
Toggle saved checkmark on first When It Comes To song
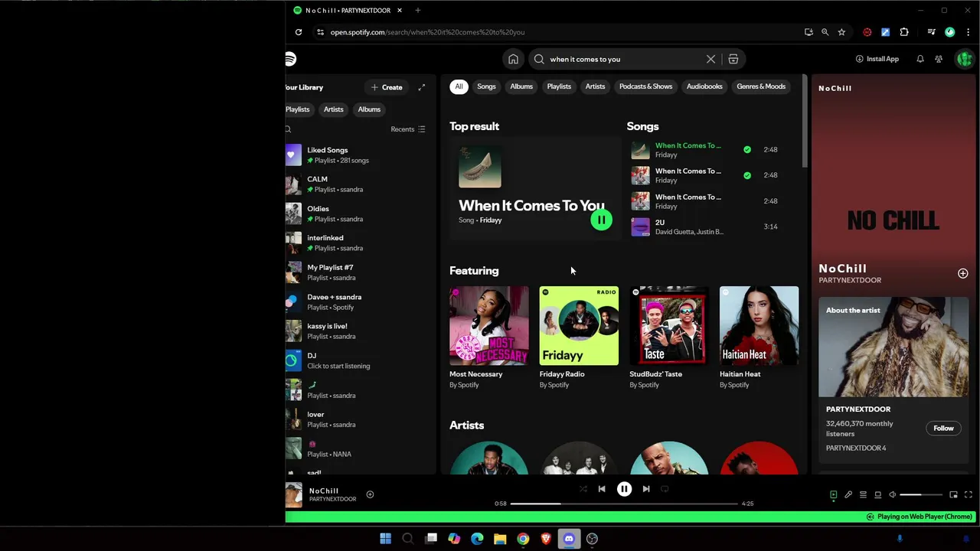[747, 150]
